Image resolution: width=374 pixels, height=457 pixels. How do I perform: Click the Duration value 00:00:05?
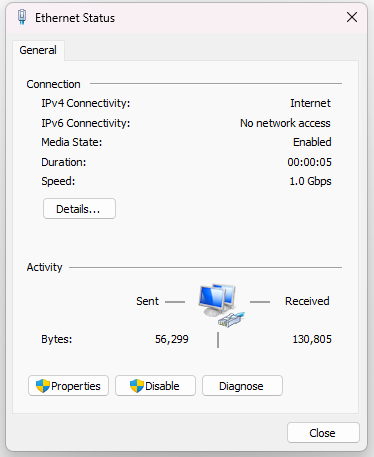click(x=309, y=162)
